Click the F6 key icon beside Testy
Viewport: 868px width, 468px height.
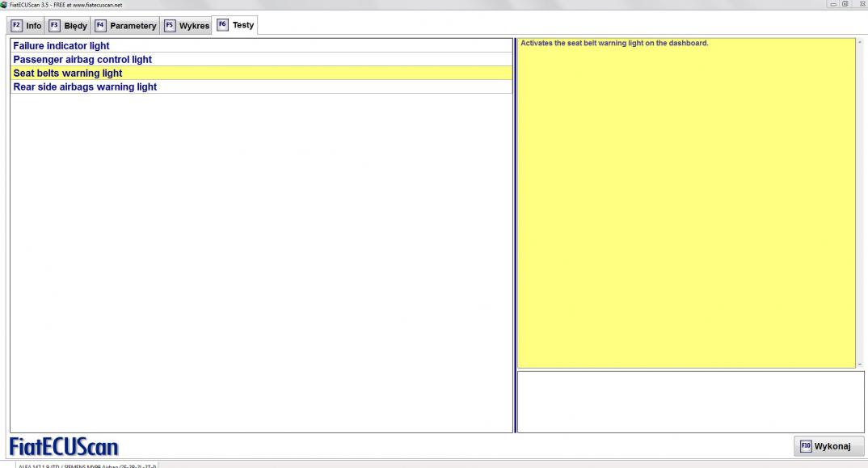coord(222,25)
